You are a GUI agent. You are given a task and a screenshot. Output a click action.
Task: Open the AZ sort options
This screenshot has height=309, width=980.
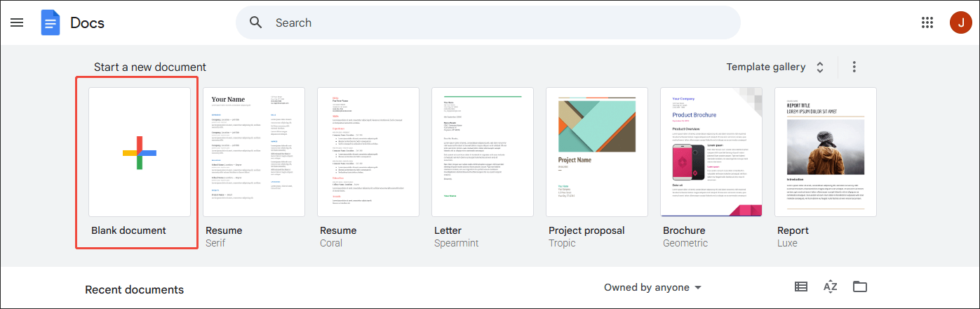pyautogui.click(x=831, y=287)
